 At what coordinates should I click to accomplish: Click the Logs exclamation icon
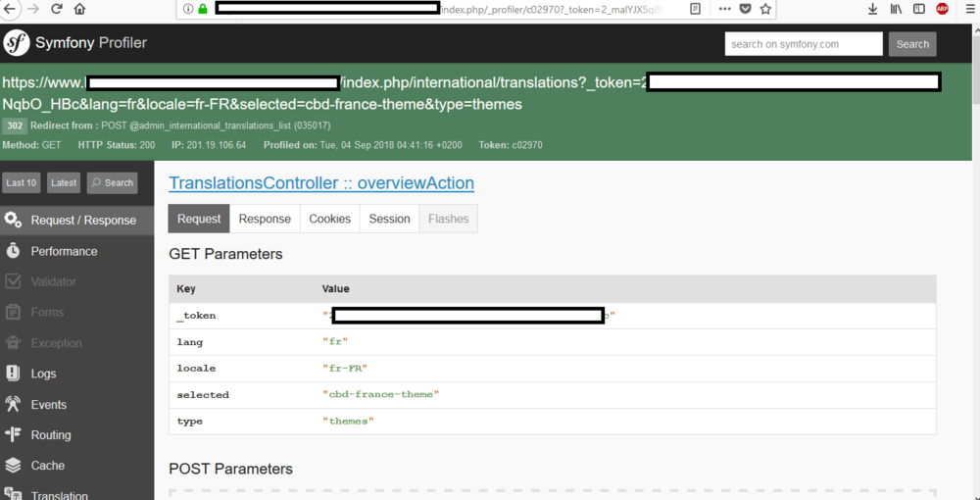13,374
